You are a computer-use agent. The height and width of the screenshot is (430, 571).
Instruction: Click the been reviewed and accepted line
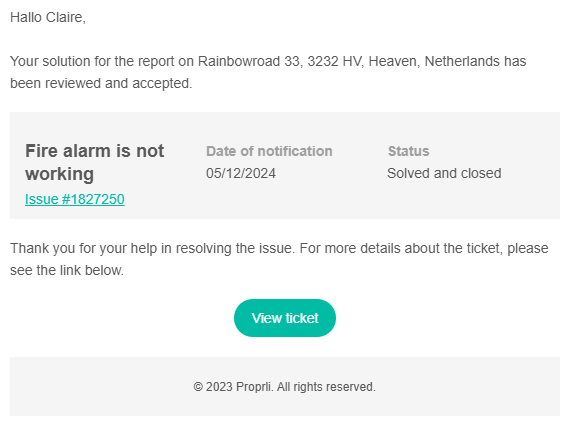pos(101,83)
